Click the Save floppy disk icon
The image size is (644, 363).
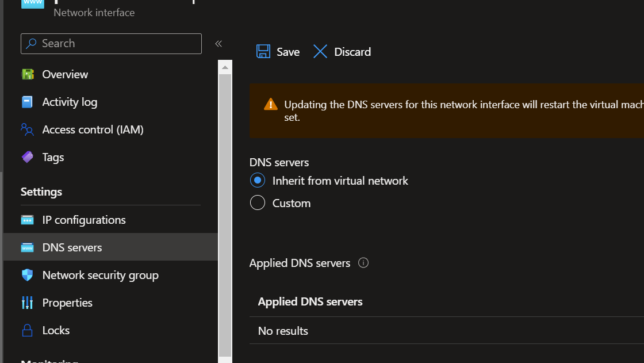tap(263, 51)
